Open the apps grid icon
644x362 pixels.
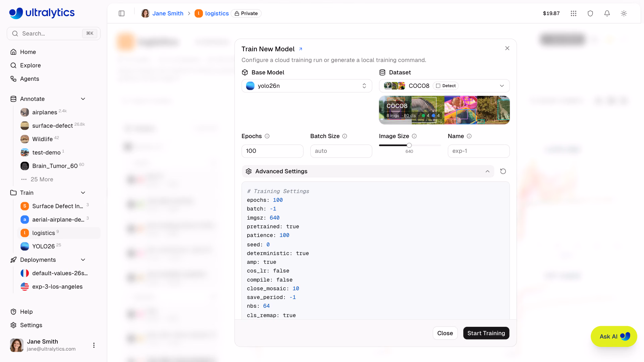point(574,13)
